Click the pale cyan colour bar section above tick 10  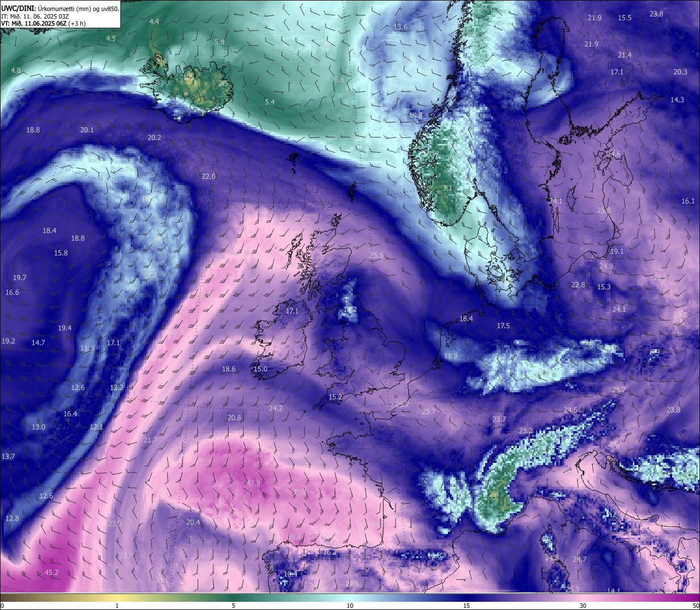pos(350,597)
